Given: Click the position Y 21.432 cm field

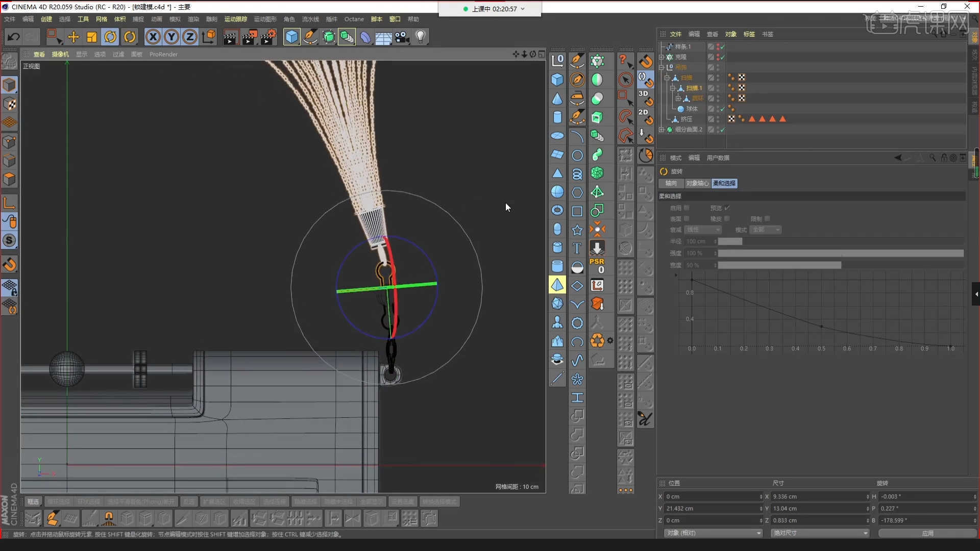Looking at the screenshot, I should click(713, 509).
